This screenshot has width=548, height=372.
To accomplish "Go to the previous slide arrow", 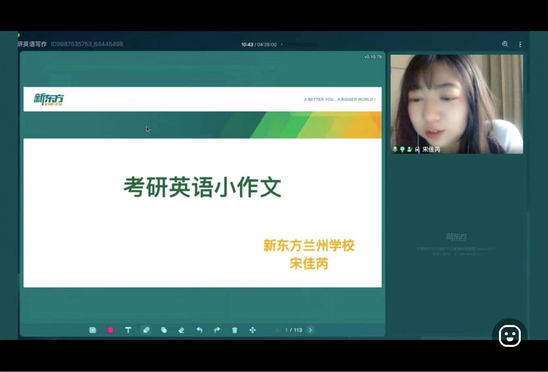I will (277, 330).
